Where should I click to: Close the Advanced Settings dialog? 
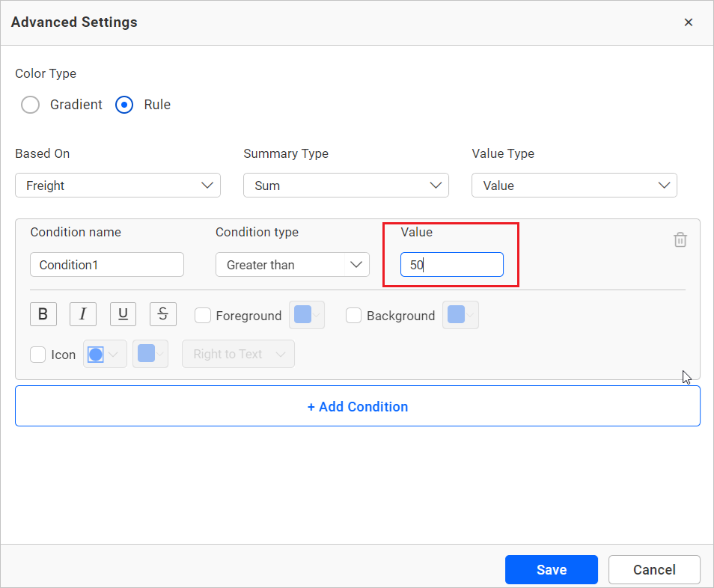pyautogui.click(x=688, y=22)
